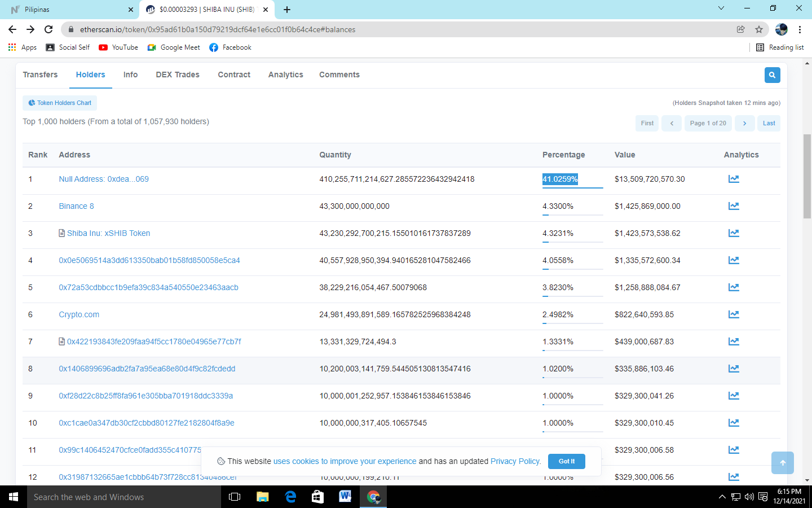Screen dimensions: 812x508
Task: Bookmark this page with star icon
Action: [759, 29]
